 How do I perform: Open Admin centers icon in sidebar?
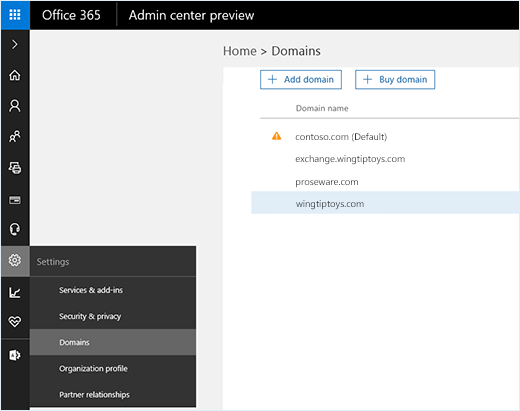pos(15,355)
